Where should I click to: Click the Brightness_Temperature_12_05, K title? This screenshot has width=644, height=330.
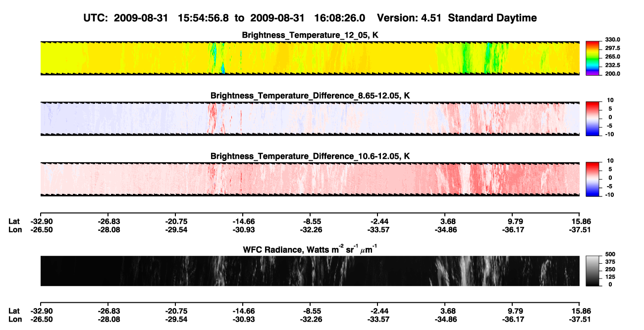pyautogui.click(x=310, y=35)
